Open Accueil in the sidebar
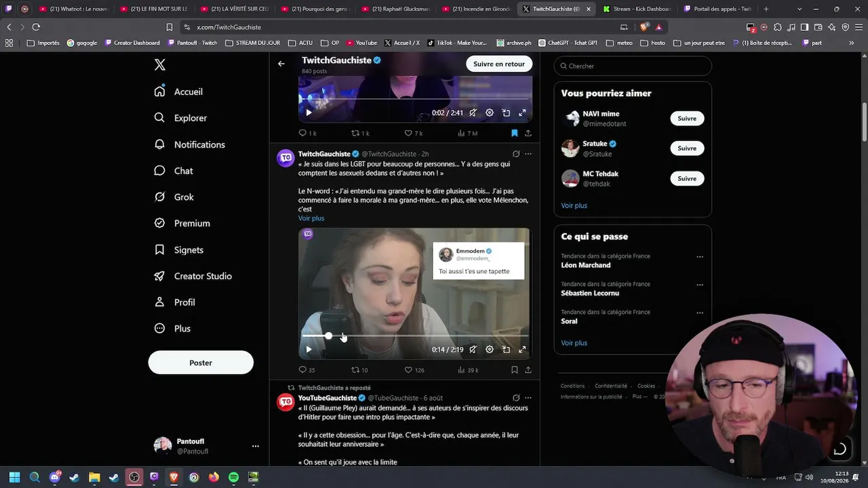Image resolution: width=868 pixels, height=488 pixels. pyautogui.click(x=179, y=91)
